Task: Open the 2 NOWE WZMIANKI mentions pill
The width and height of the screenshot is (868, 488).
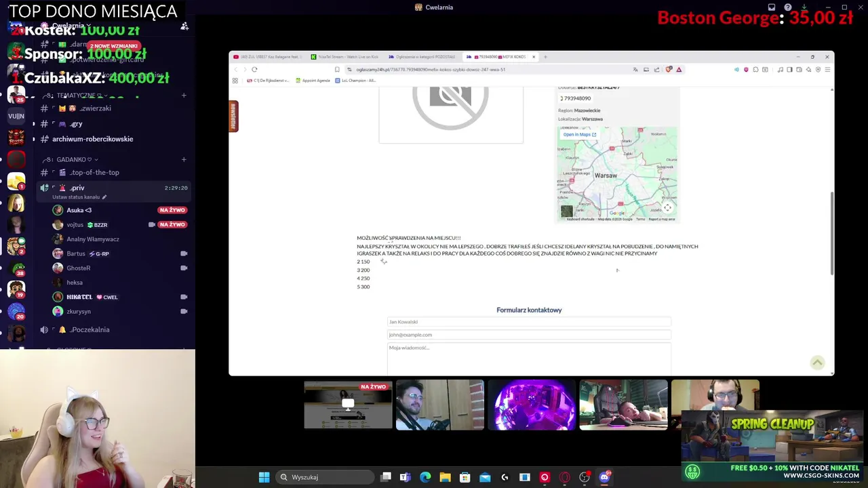Action: [x=114, y=45]
